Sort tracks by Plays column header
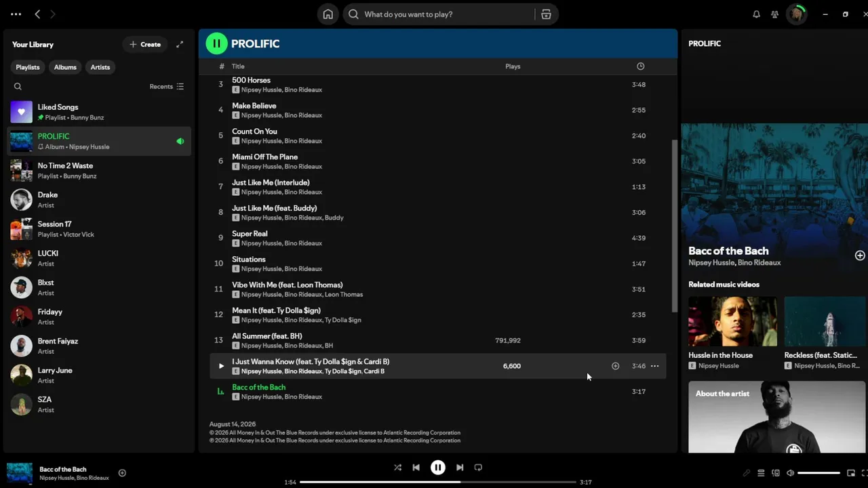This screenshot has height=488, width=868. pos(513,66)
